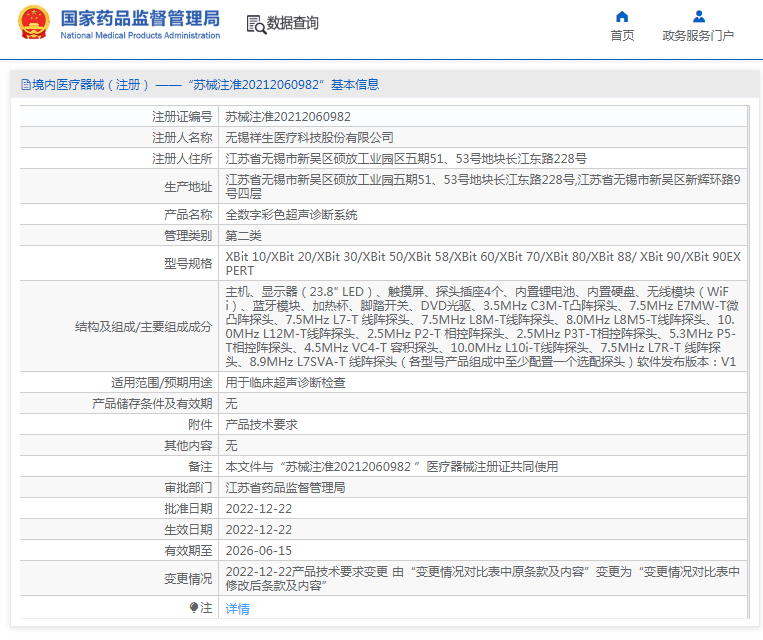763x640 pixels.
Task: Select 江苏省药品监督管理局 approval department
Action: [285, 488]
